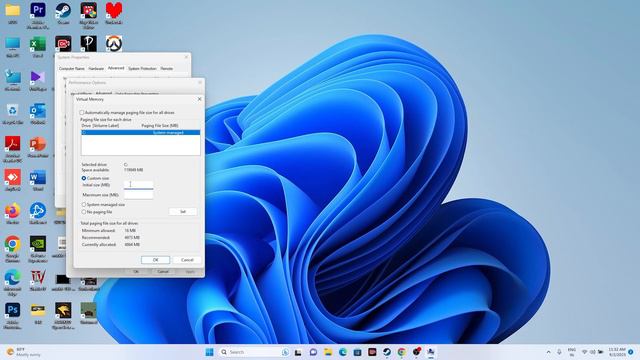Show hidden system tray icons chevron
This screenshot has height=360, width=640.
click(548, 352)
